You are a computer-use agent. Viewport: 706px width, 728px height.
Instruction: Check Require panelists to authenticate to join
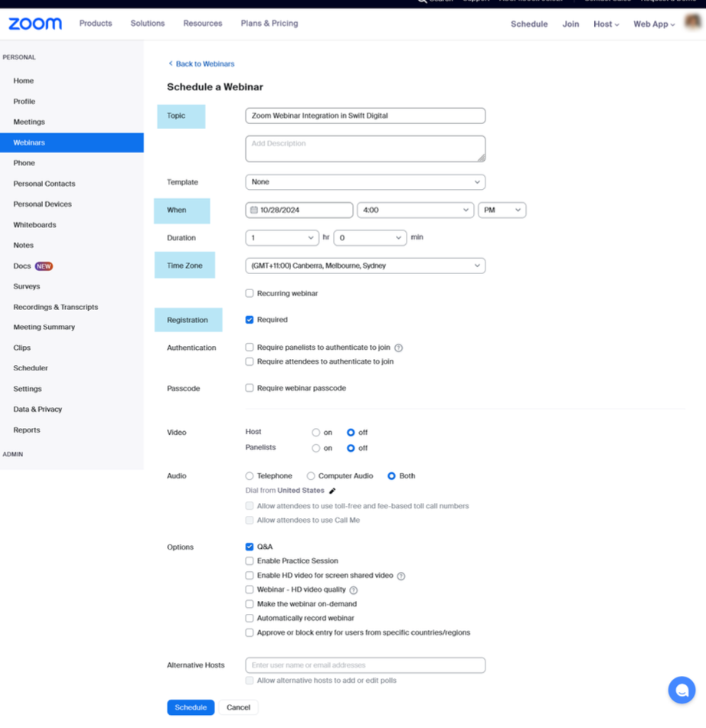[x=250, y=348]
